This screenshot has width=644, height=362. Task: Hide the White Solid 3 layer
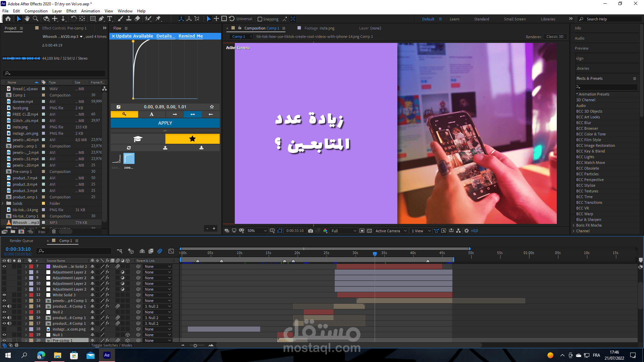coord(4,295)
